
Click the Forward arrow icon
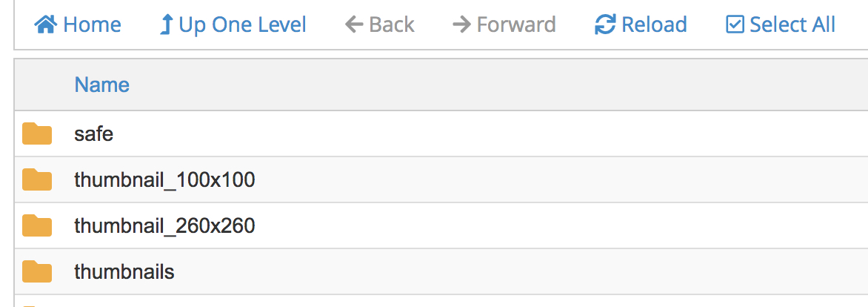461,25
